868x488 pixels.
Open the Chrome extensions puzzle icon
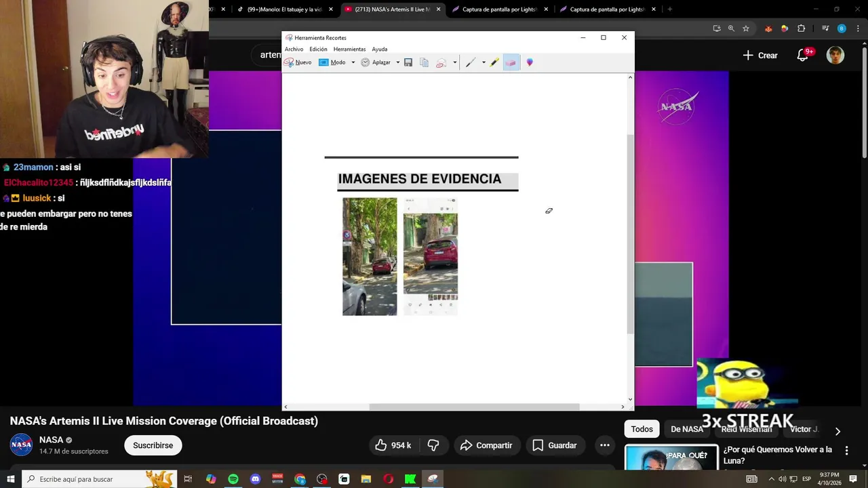(x=801, y=28)
